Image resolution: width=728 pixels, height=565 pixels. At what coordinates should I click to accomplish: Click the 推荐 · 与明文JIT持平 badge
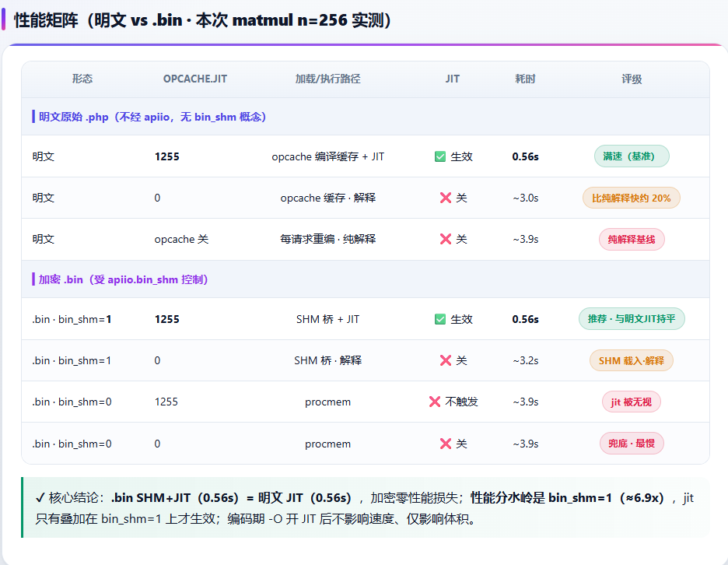click(x=632, y=319)
